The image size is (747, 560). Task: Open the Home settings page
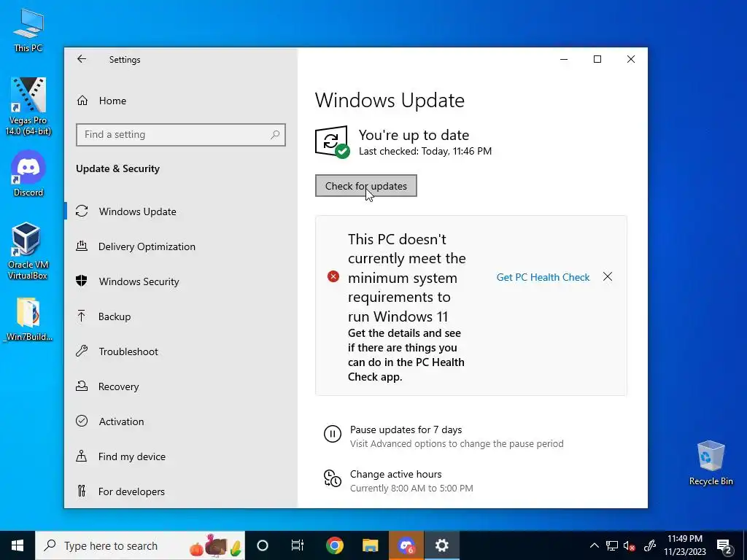pos(112,101)
